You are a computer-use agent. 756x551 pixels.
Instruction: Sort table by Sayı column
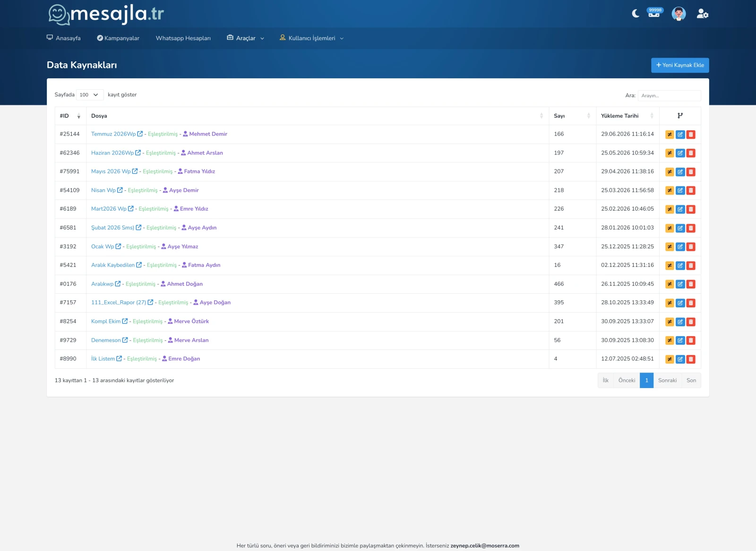point(572,116)
